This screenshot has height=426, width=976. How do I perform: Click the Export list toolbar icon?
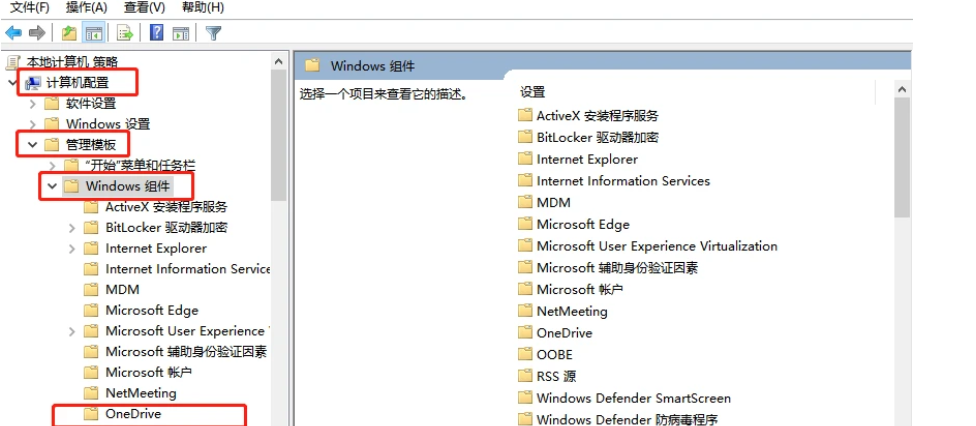tap(125, 33)
